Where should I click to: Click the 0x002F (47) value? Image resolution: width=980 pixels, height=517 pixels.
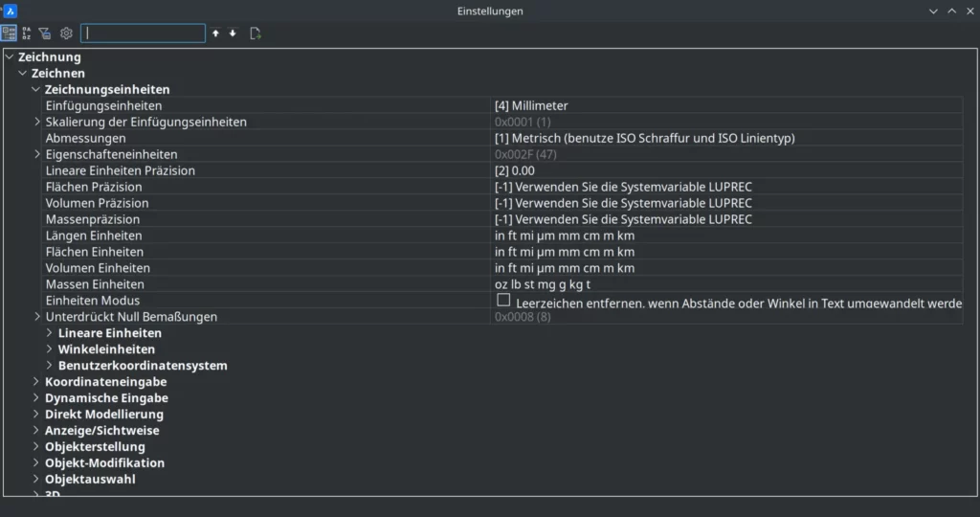pyautogui.click(x=525, y=154)
